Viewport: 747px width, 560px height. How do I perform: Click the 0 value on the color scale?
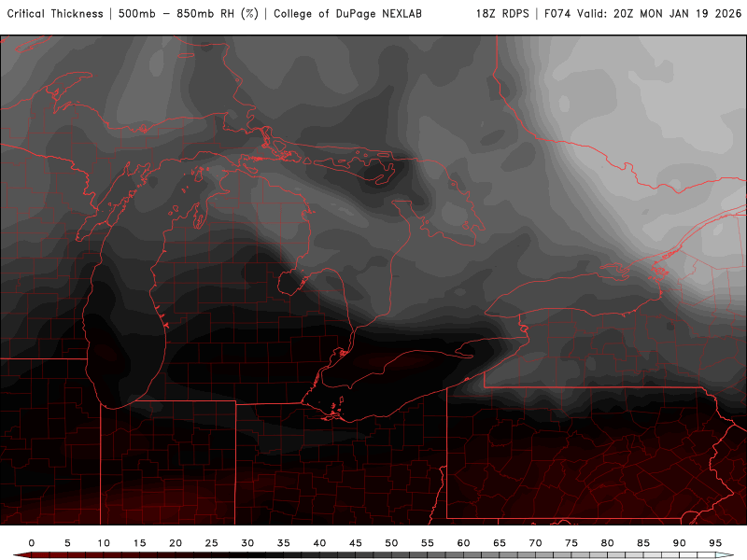pos(32,543)
